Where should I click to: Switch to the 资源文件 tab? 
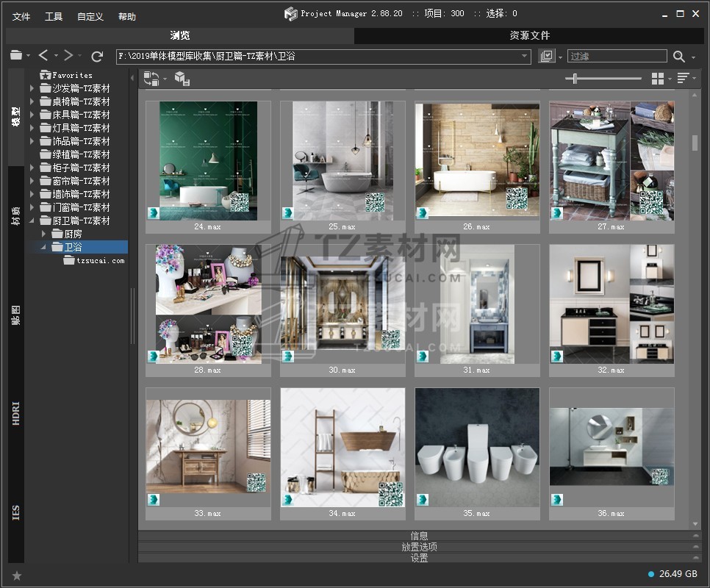(529, 35)
